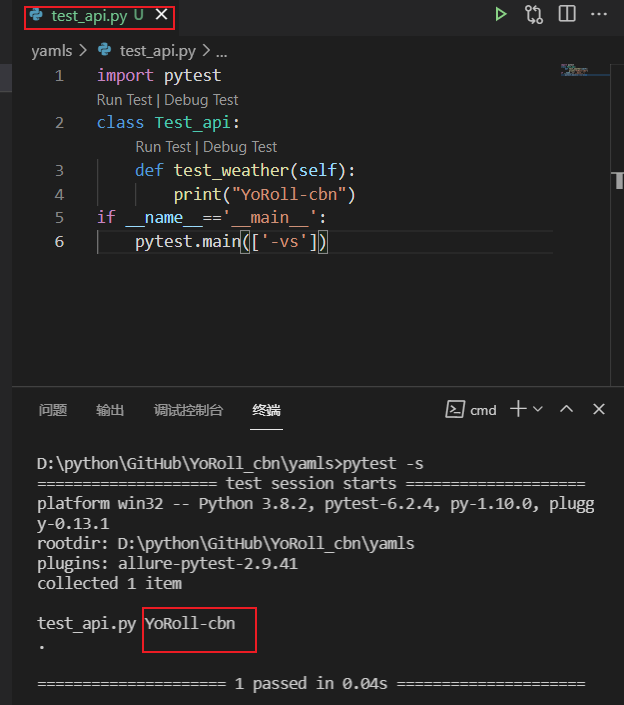Image resolution: width=624 pixels, height=705 pixels.
Task: Click the test_weather function name
Action: [x=231, y=170]
